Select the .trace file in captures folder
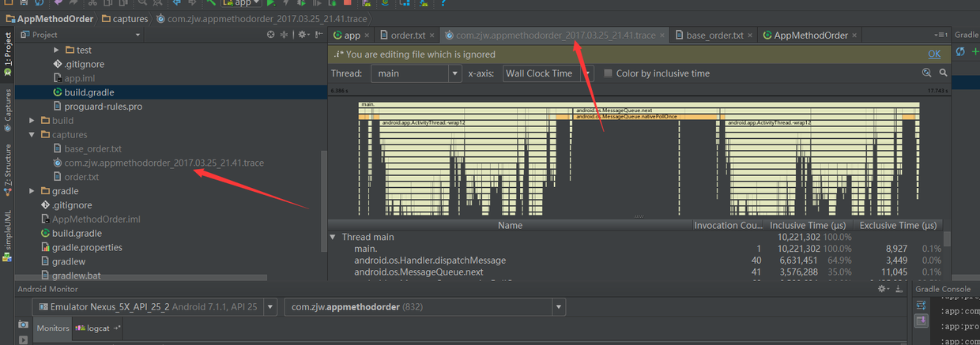Screen dimensions: 980x345 (x=158, y=163)
